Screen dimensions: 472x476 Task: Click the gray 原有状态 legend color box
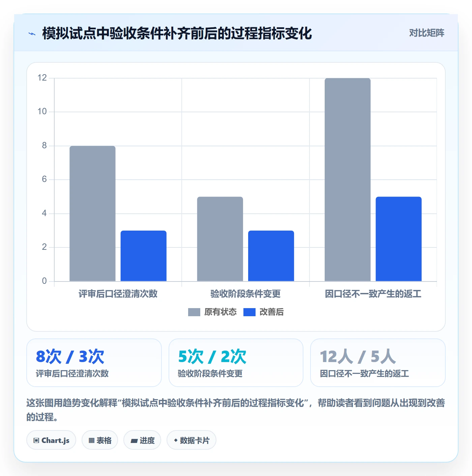pyautogui.click(x=194, y=312)
